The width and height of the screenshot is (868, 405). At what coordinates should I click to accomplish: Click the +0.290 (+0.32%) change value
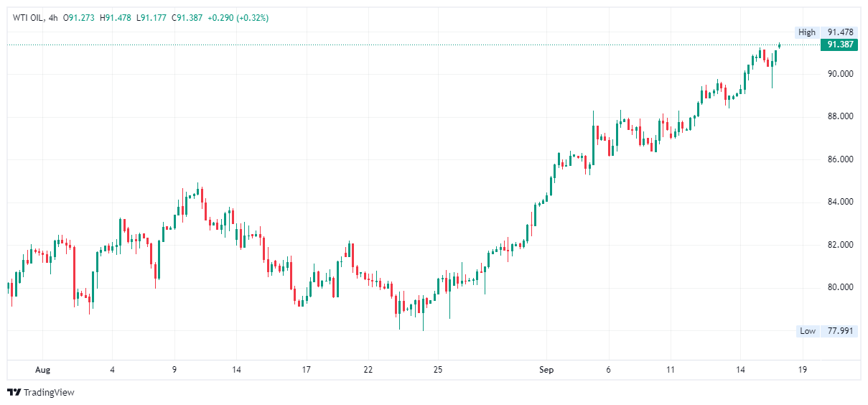(x=238, y=18)
